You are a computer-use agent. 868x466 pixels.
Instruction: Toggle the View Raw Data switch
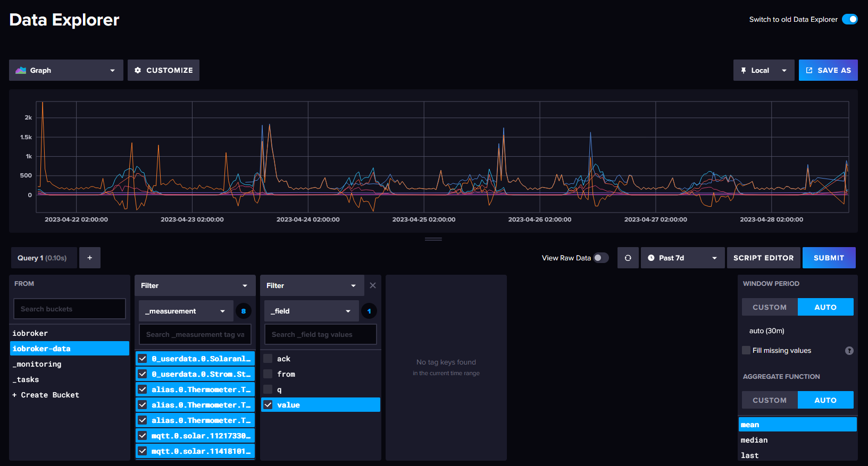[601, 258]
